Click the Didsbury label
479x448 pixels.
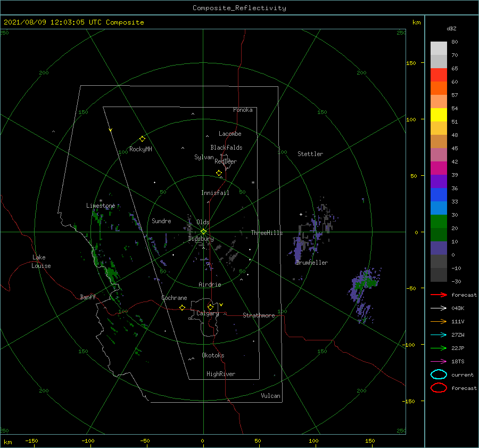(201, 239)
